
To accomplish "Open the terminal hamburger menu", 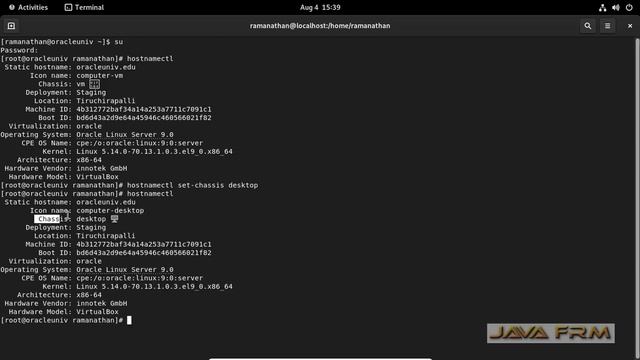I will pyautogui.click(x=607, y=26).
